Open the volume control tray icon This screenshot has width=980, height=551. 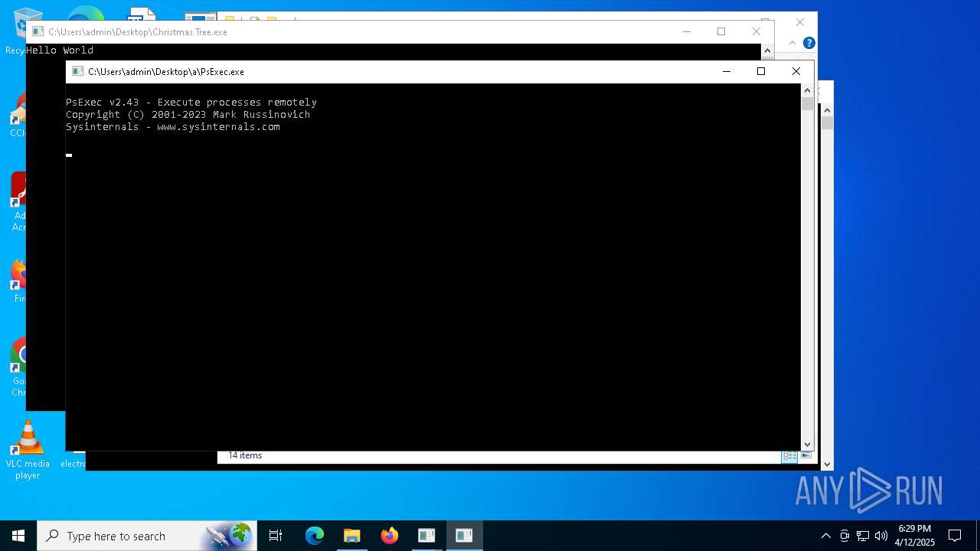[x=881, y=536]
